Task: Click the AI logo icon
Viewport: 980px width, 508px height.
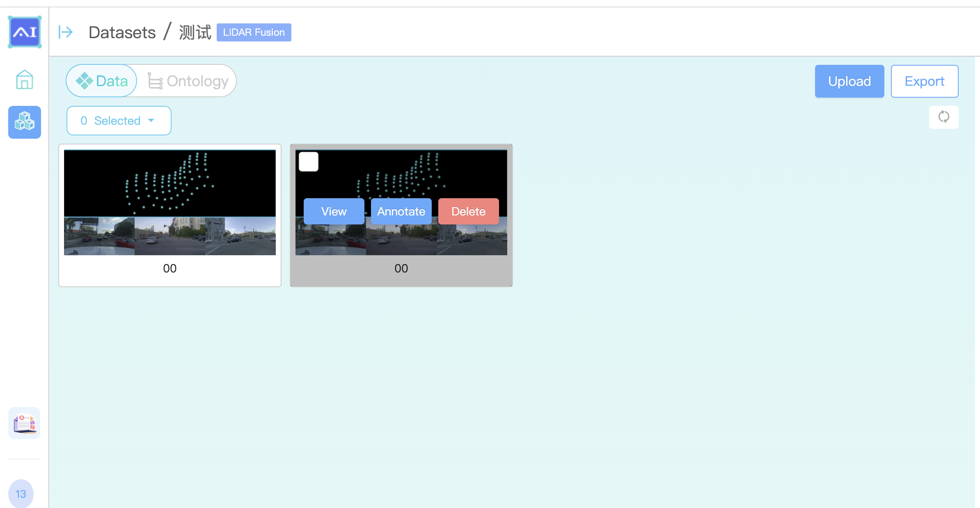Action: click(x=25, y=32)
